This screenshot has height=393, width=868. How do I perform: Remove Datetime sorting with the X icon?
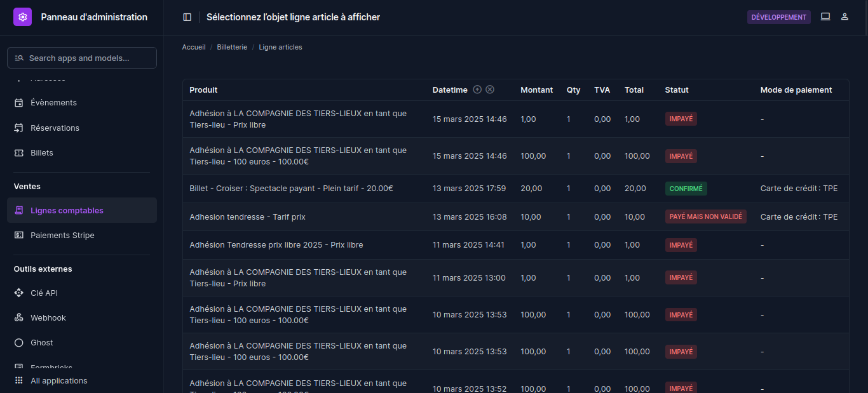(x=490, y=90)
